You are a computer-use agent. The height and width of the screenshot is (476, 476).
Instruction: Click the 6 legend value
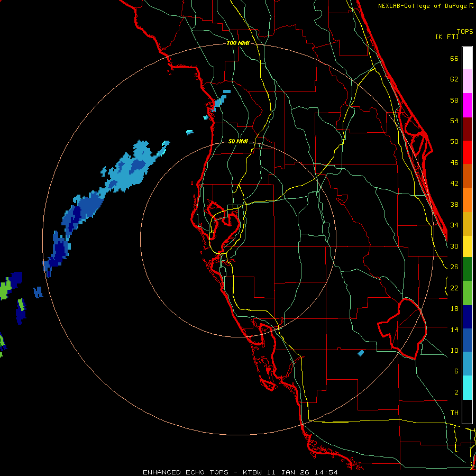pyautogui.click(x=456, y=371)
